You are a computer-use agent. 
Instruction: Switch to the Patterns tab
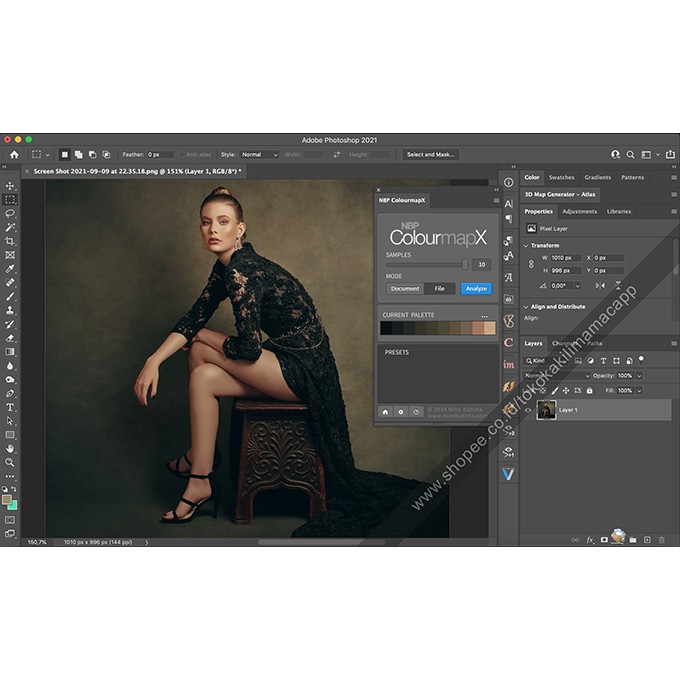pyautogui.click(x=632, y=177)
